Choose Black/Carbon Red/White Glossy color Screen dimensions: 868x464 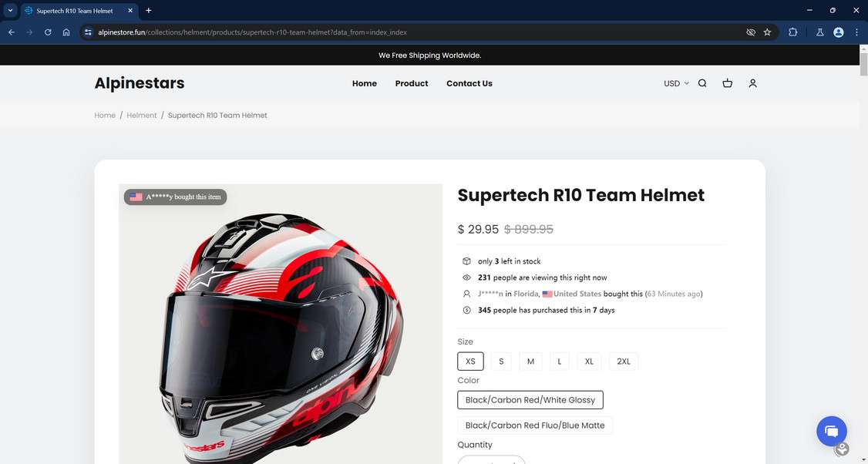[x=530, y=400]
